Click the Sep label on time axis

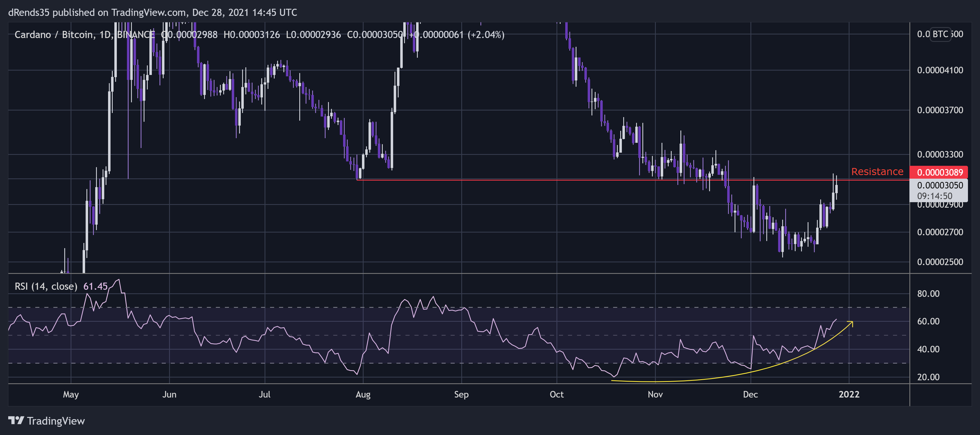(x=461, y=394)
